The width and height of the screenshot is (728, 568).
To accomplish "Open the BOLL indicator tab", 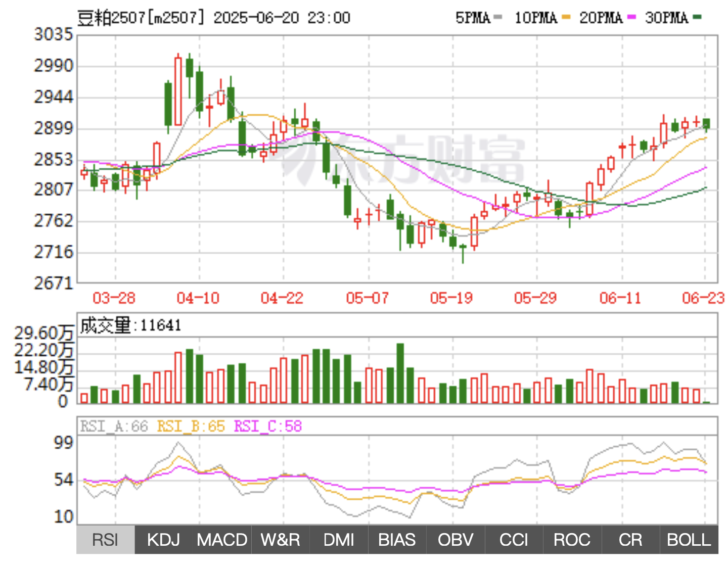I will [x=689, y=540].
